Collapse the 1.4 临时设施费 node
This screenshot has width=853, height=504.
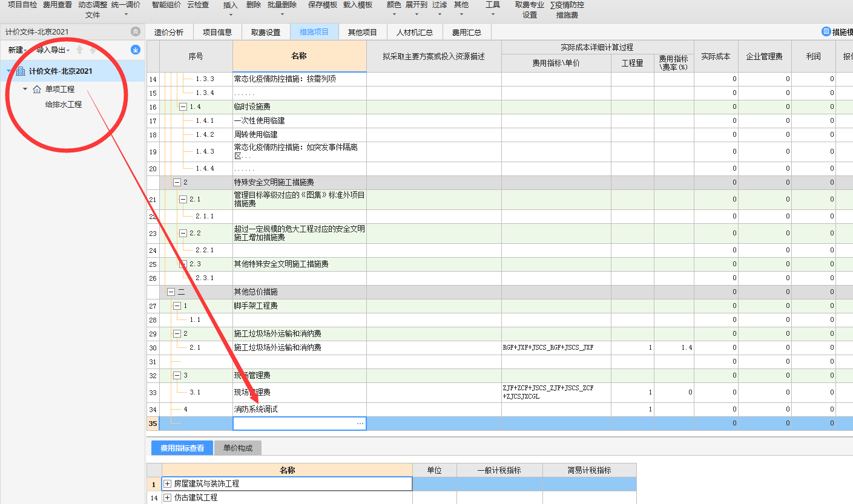click(182, 107)
